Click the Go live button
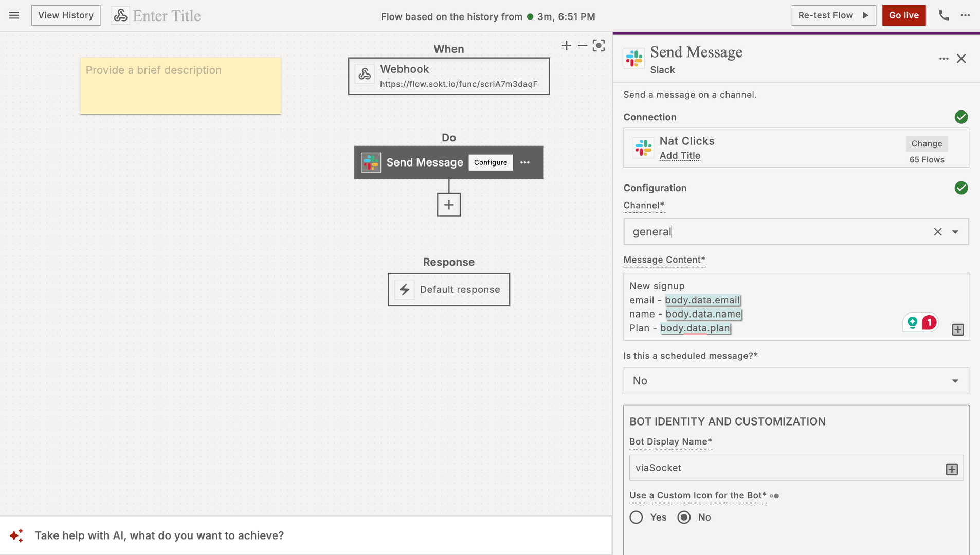 point(903,15)
